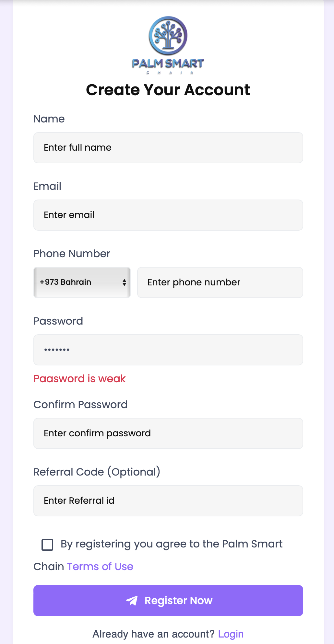Focus the Enter full name field
Viewport: 334px width, 644px height.
(168, 148)
